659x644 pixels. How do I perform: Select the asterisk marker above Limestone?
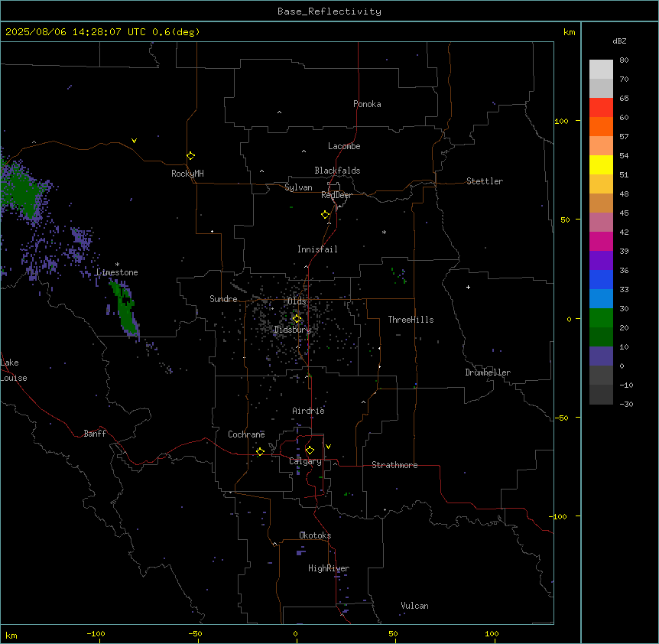[x=117, y=265]
